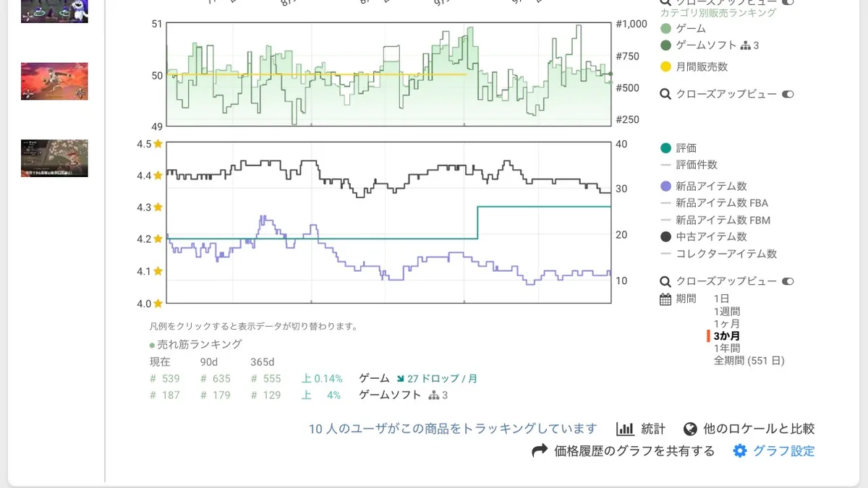Click the # 187 current rank value
868x488 pixels.
click(164, 395)
